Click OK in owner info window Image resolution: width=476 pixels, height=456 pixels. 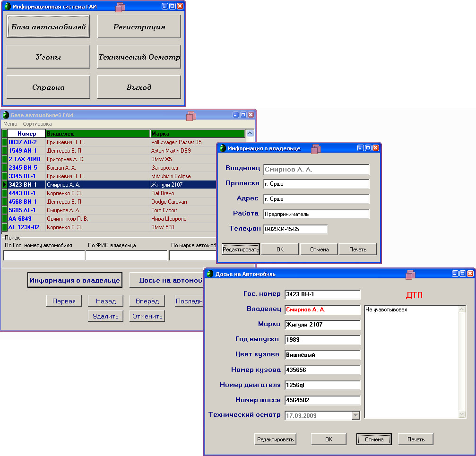pos(280,250)
